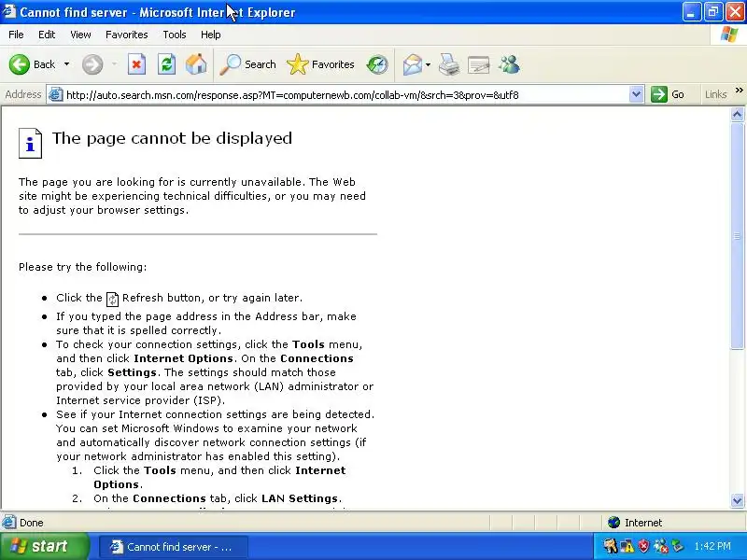The image size is (747, 560).
Task: Click the Safely Remove Hardware tray icon
Action: point(677,546)
